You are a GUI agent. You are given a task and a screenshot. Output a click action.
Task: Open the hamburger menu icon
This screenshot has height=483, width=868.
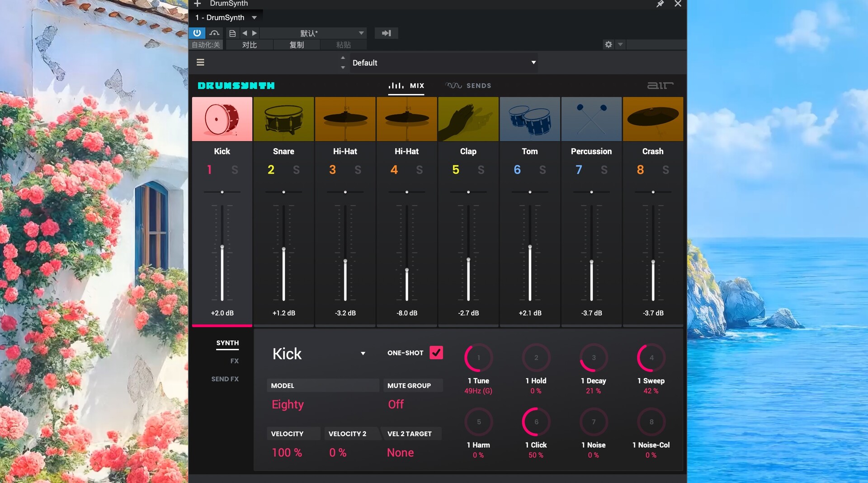pyautogui.click(x=200, y=62)
